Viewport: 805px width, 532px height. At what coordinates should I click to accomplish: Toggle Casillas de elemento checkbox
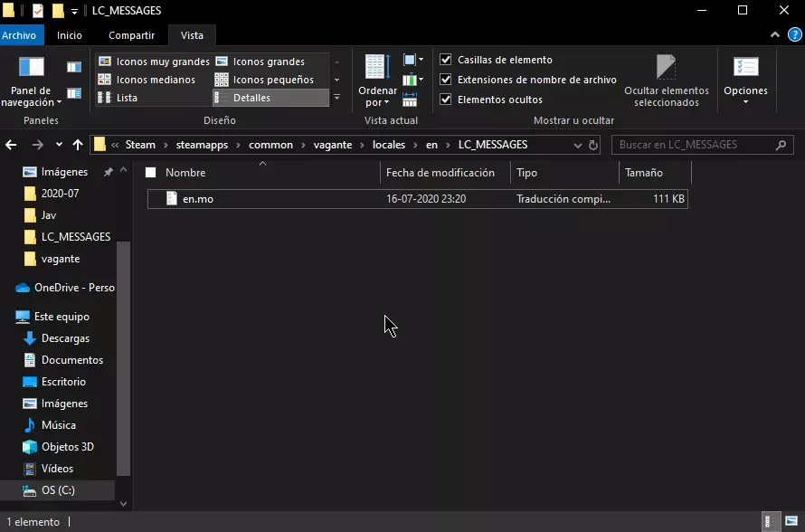(445, 60)
